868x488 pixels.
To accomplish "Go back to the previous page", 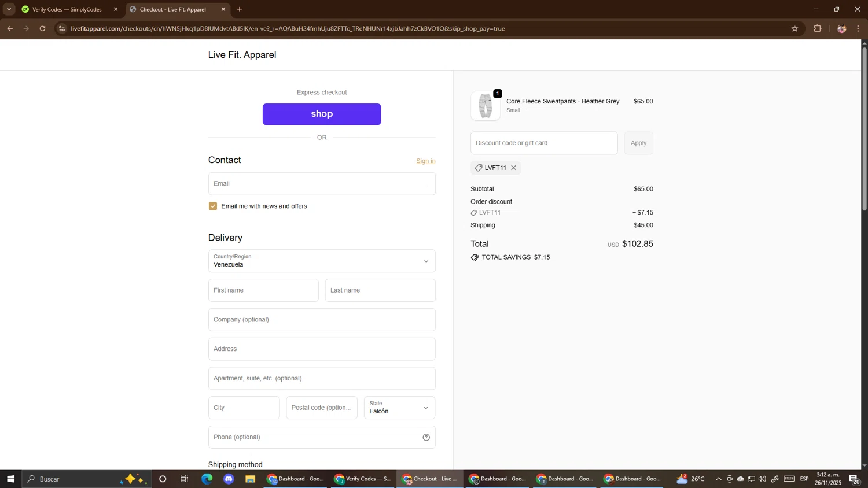I will [10, 28].
